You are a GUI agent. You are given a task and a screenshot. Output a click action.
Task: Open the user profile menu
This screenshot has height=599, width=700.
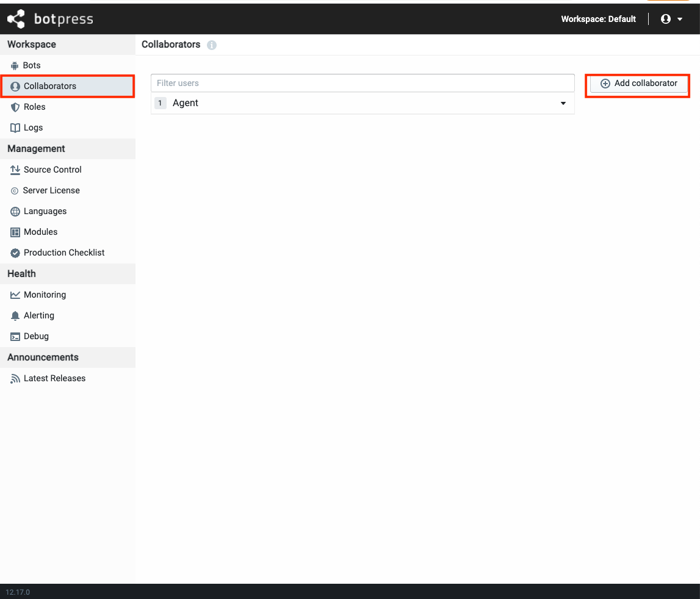(x=671, y=19)
